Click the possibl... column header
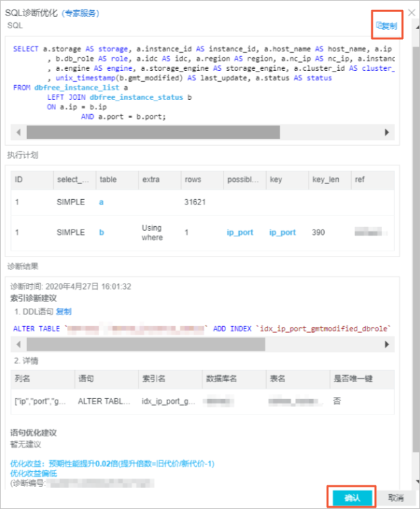 tap(245, 180)
